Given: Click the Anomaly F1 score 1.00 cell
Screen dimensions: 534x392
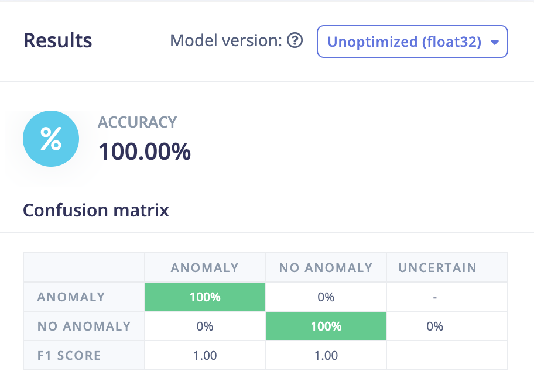Looking at the screenshot, I should (205, 356).
